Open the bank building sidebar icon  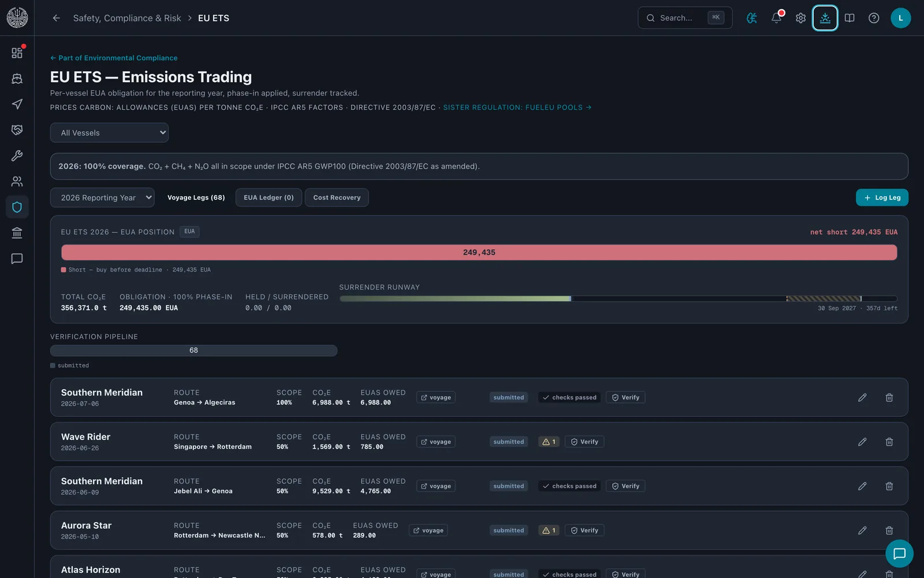click(17, 233)
